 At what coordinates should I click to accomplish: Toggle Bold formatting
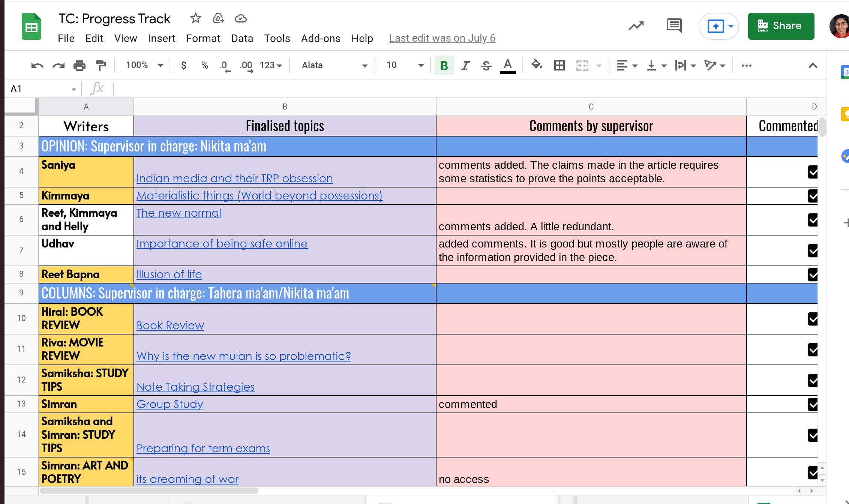point(444,66)
